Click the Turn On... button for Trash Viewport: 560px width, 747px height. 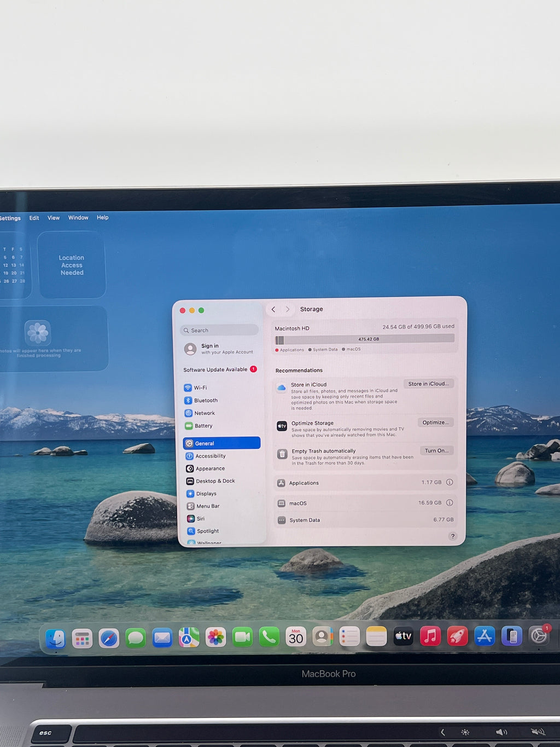[436, 450]
